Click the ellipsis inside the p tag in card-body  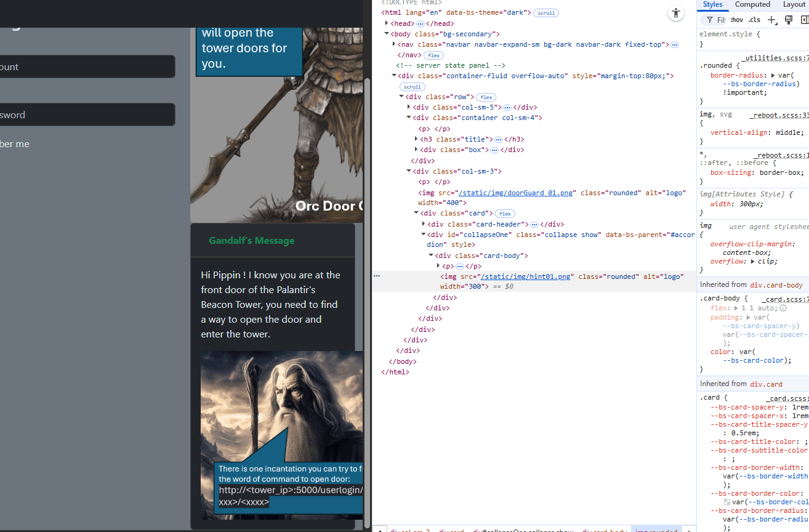459,266
